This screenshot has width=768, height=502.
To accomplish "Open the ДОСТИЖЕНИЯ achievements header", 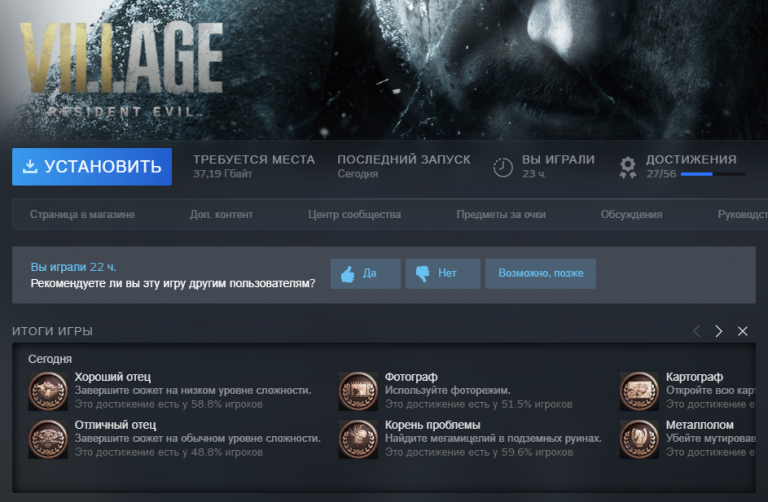I will point(691,160).
